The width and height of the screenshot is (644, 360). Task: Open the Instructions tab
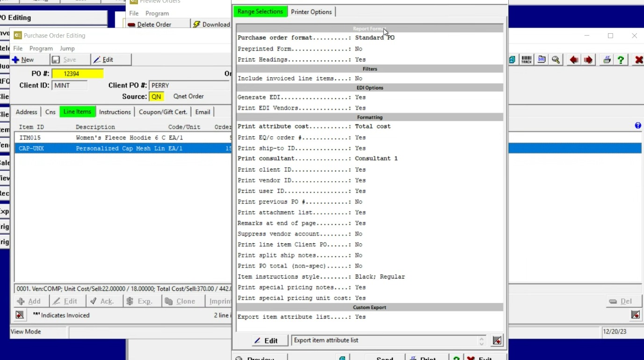(115, 112)
